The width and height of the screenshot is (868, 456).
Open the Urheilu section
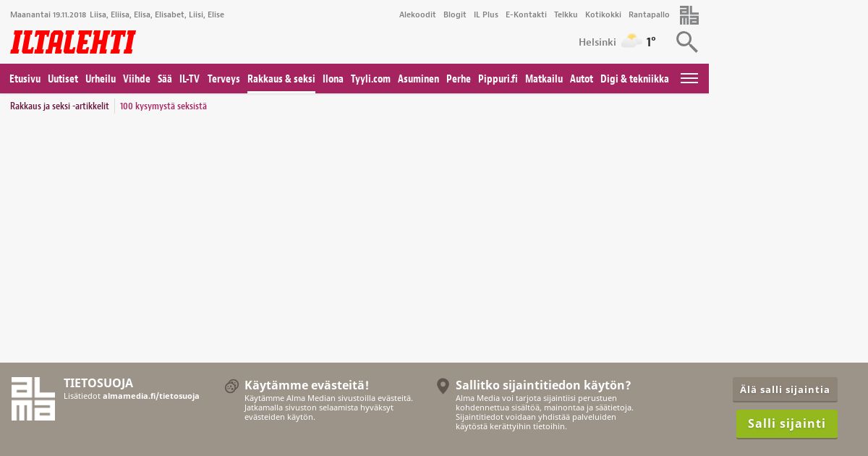coord(101,79)
